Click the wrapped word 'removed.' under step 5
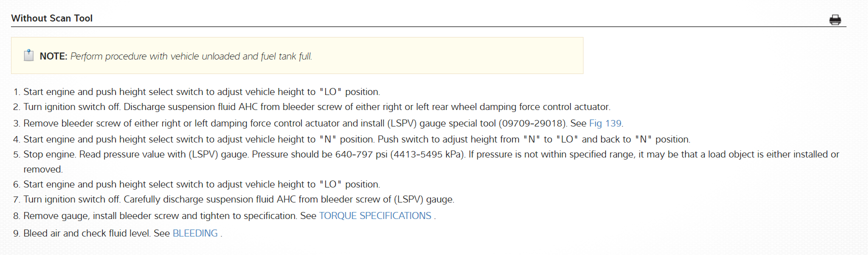This screenshot has height=255, width=868. point(43,169)
